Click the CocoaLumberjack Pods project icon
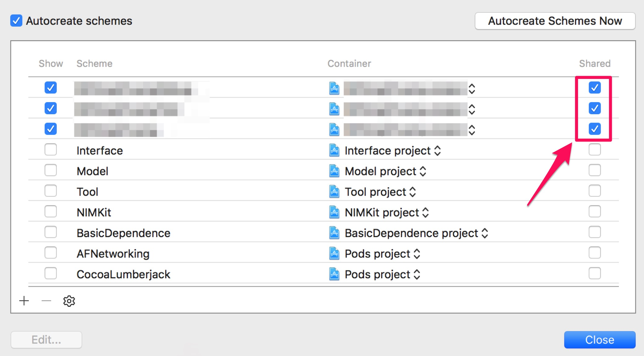 [334, 274]
